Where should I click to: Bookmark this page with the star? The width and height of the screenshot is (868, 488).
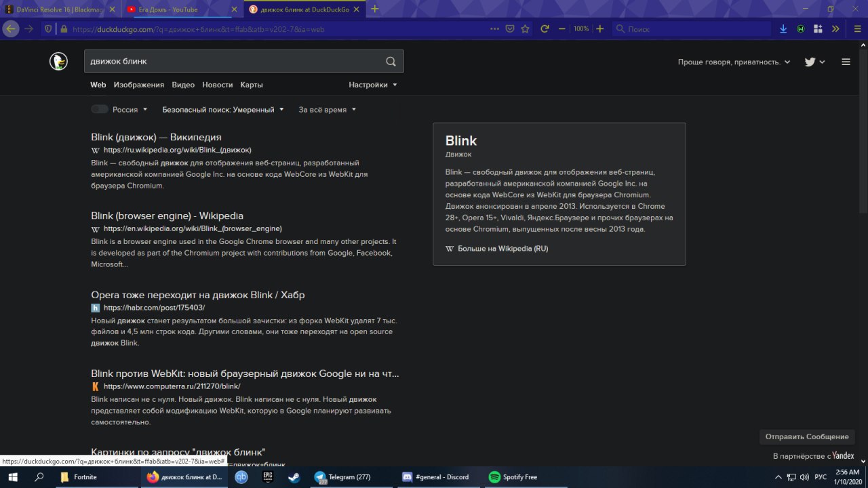[x=525, y=29]
